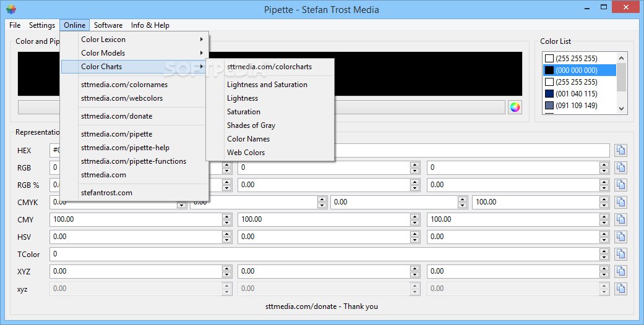This screenshot has width=644, height=325.
Task: Open the color wheel picker button
Action: pos(515,107)
